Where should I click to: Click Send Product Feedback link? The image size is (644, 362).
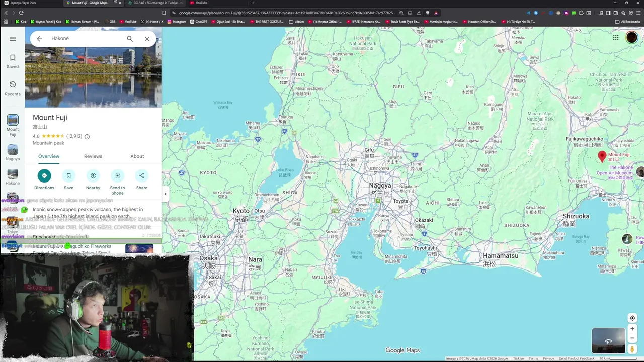577,359
